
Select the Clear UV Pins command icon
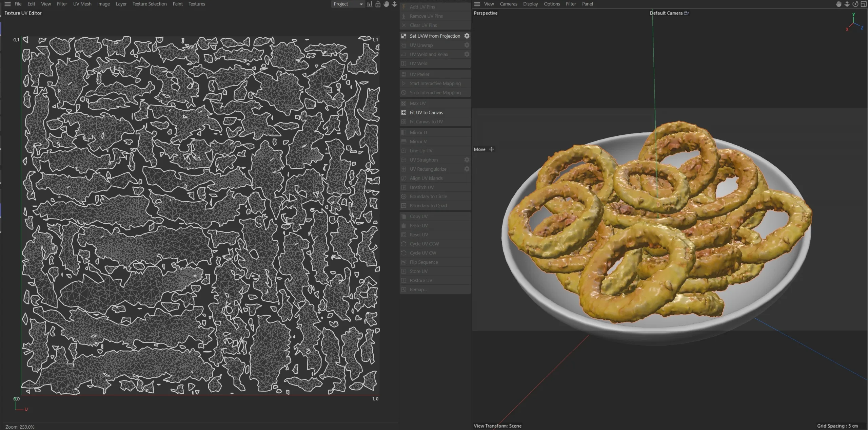403,25
